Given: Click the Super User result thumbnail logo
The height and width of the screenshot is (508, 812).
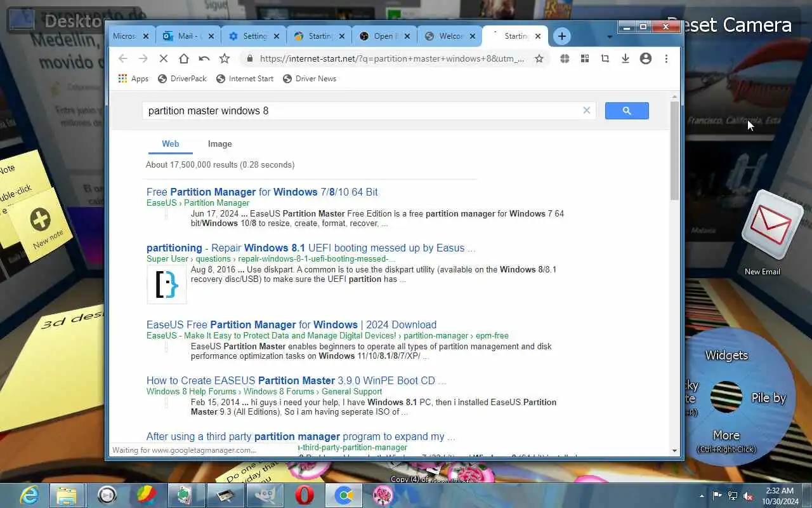Looking at the screenshot, I should click(x=167, y=284).
